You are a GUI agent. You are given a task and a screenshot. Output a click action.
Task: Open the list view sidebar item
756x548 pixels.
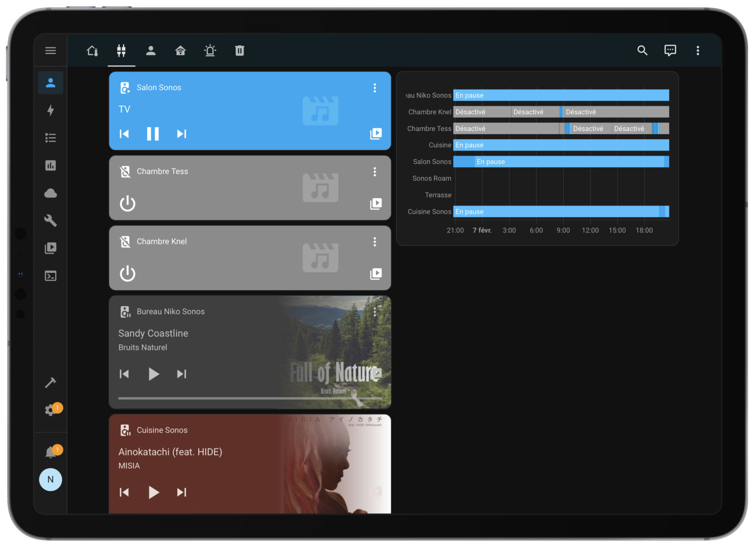click(50, 138)
